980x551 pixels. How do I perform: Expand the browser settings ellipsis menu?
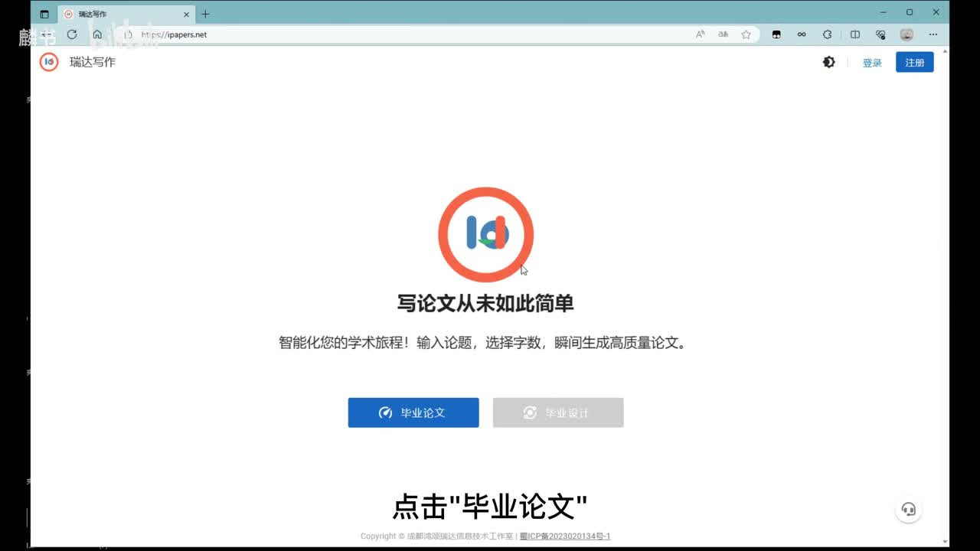coord(933,34)
